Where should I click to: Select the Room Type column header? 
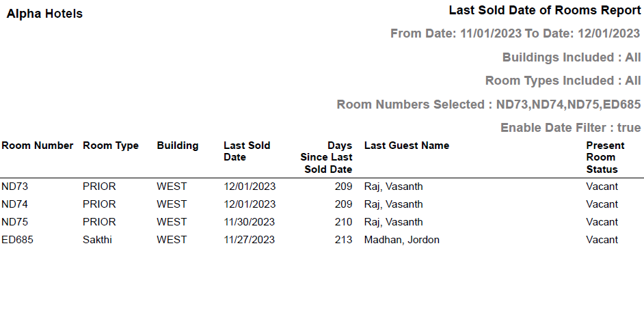pos(111,146)
